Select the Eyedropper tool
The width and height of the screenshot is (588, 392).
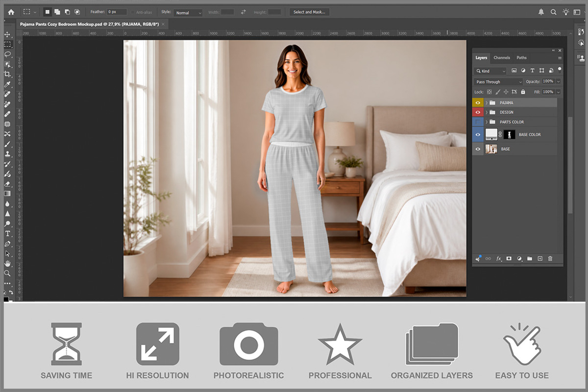point(7,84)
